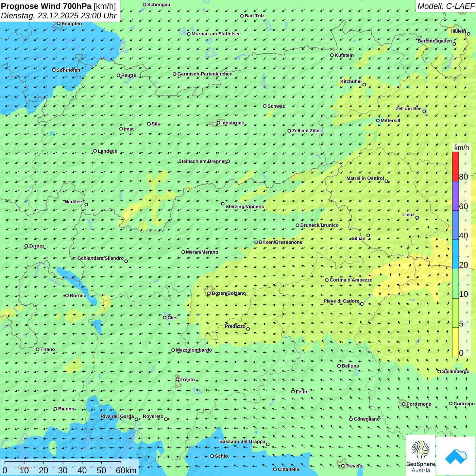Click the Kitzbühel location marker
This screenshot has height=476, width=476.
pyautogui.click(x=364, y=85)
